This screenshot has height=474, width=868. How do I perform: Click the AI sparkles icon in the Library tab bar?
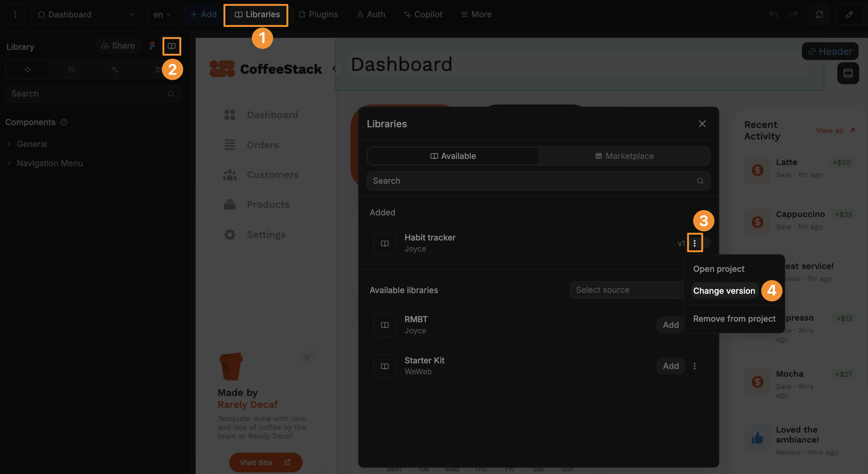click(114, 69)
